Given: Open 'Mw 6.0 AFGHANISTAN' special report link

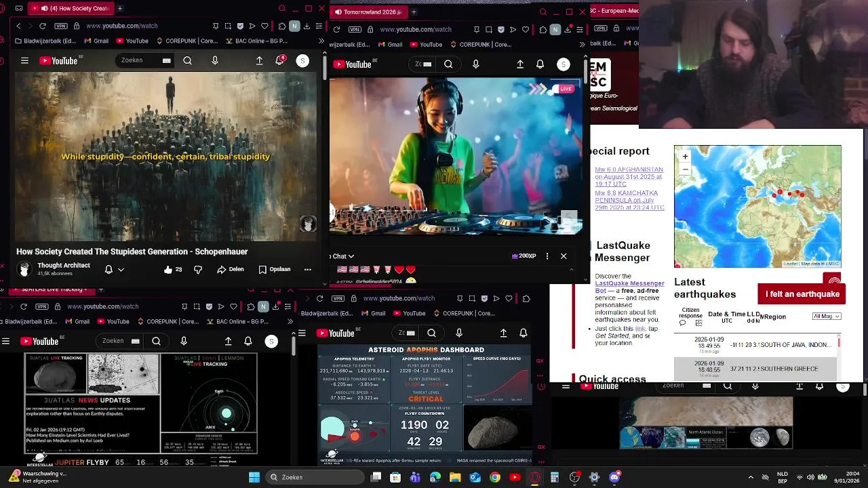Looking at the screenshot, I should (629, 176).
